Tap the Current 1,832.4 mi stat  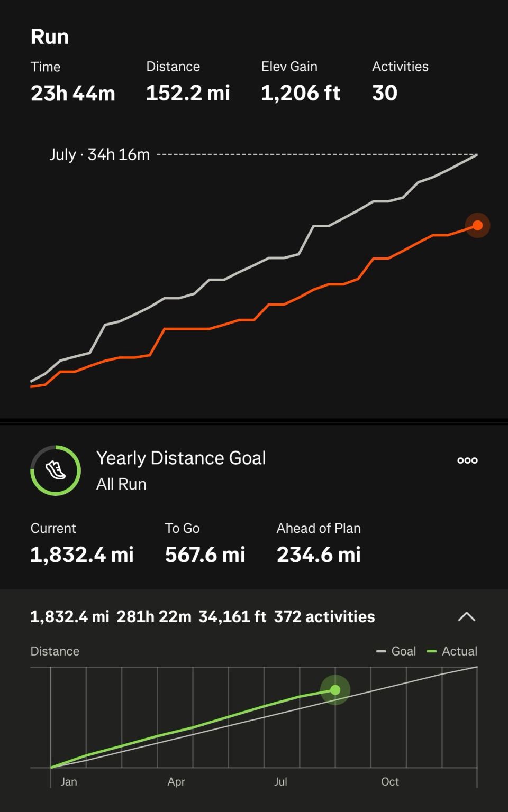[82, 555]
